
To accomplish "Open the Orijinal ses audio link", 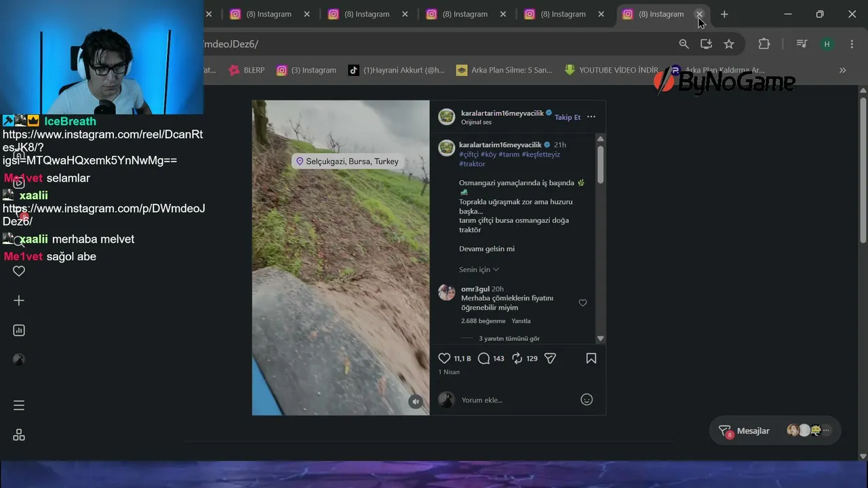I will point(476,123).
